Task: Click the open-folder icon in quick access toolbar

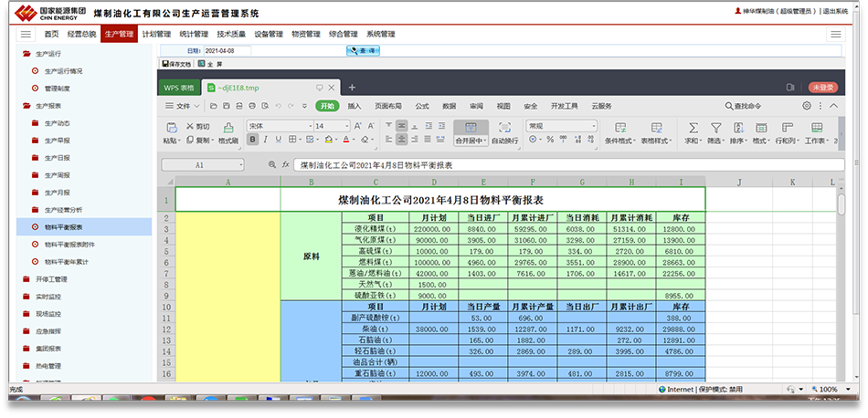Action: coord(213,106)
